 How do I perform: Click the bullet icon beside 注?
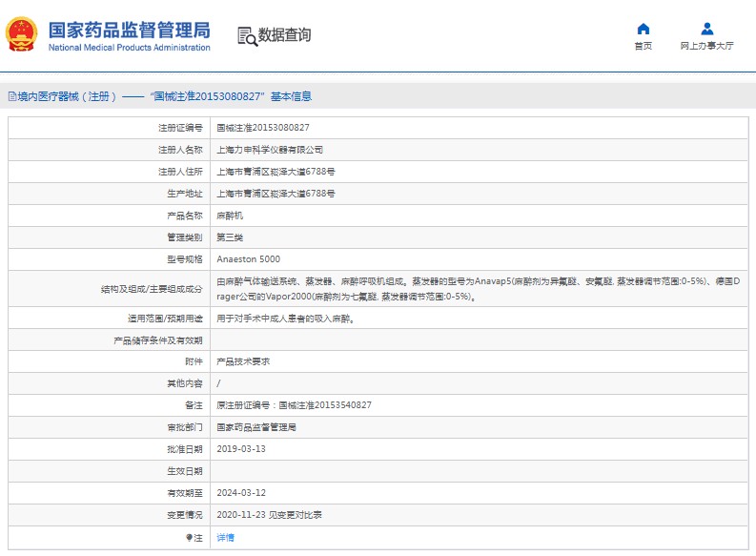click(x=189, y=538)
